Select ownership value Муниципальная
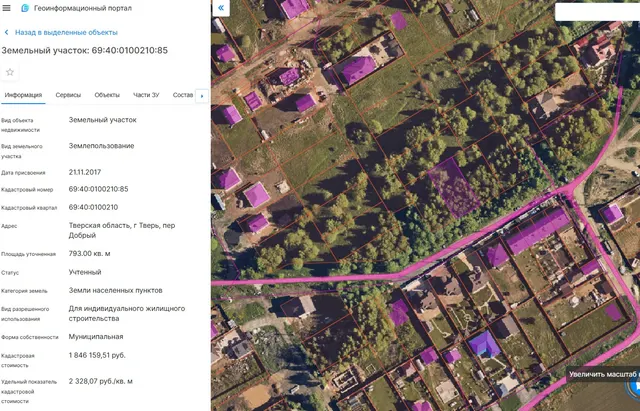The image size is (640, 411). point(96,337)
